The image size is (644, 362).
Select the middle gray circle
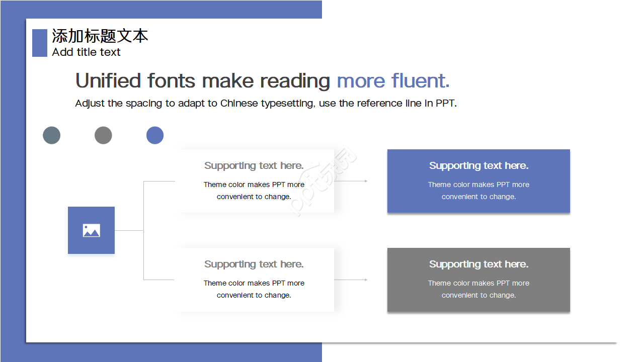[103, 135]
